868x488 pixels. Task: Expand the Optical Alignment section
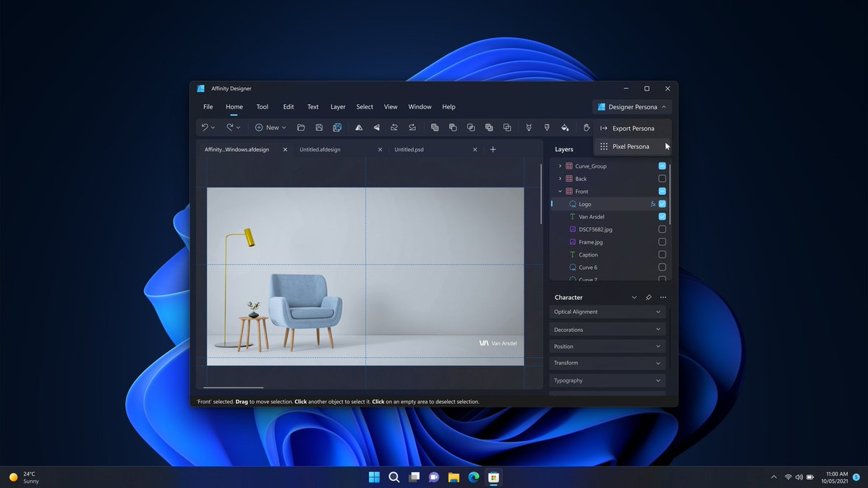click(x=608, y=312)
